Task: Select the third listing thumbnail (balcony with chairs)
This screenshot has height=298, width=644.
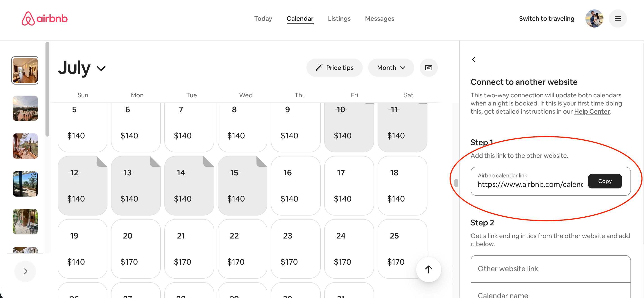Action: tap(25, 146)
